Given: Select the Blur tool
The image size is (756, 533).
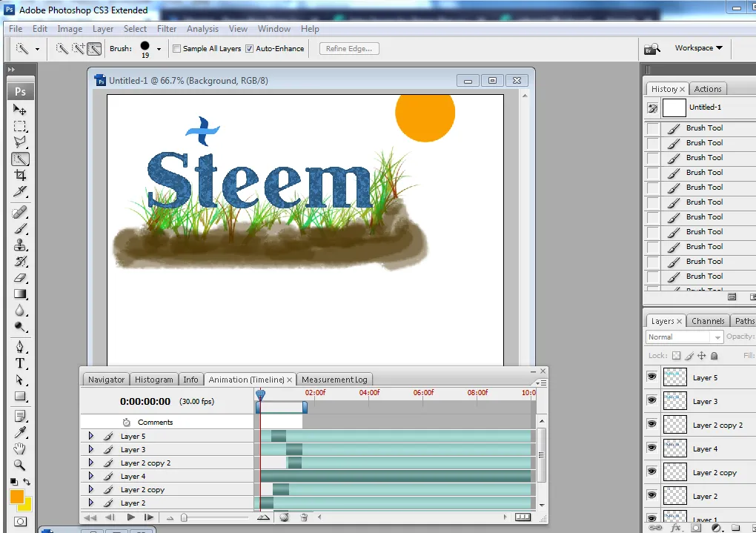Looking at the screenshot, I should (20, 311).
